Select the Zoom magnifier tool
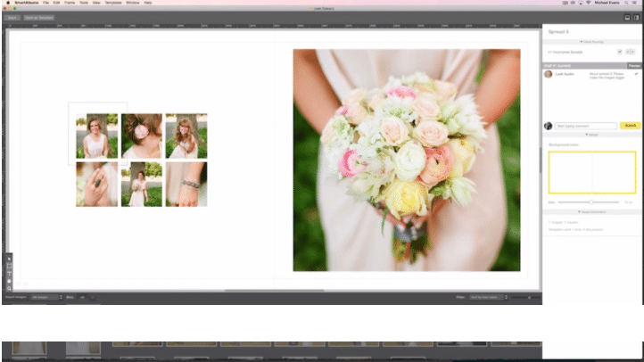Screen dimensions: 644x362 [9, 289]
